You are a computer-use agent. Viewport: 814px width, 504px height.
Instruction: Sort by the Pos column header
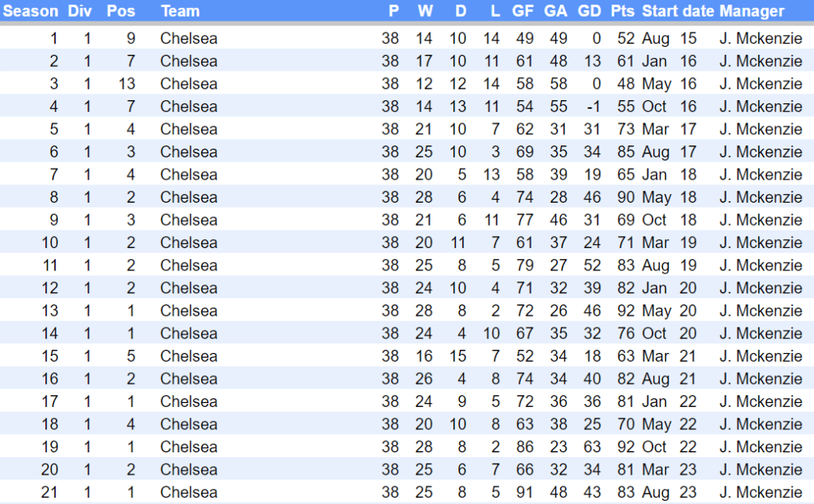(120, 11)
